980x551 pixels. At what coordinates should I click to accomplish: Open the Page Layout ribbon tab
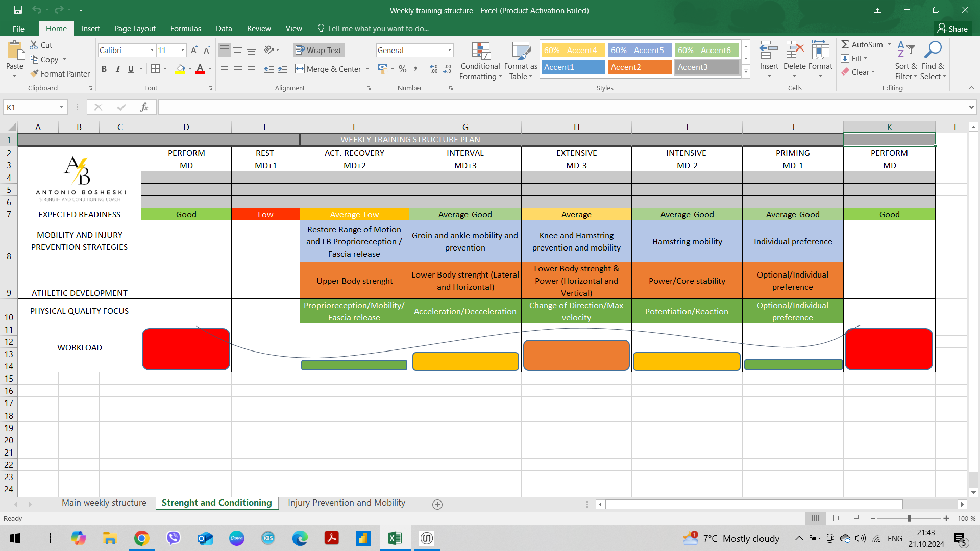pyautogui.click(x=135, y=29)
